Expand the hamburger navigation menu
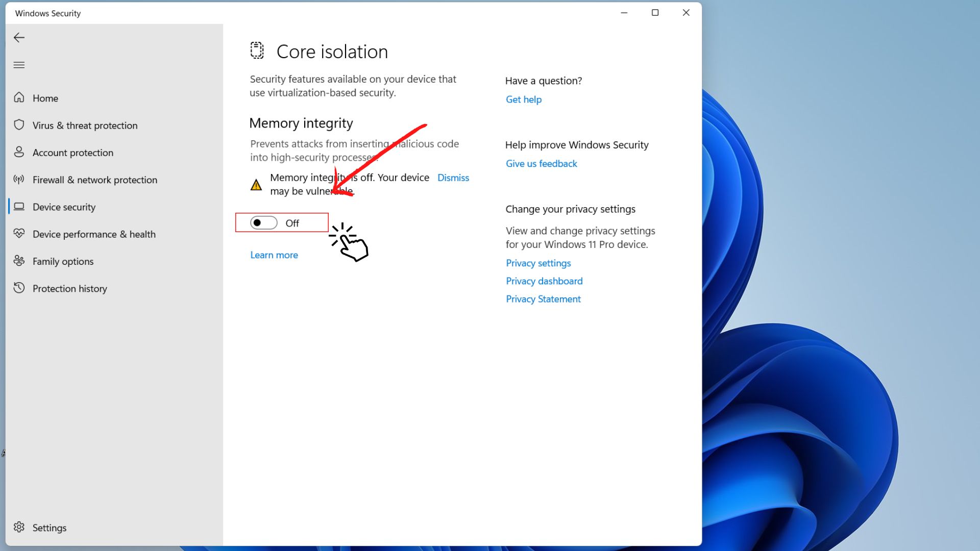 (x=19, y=65)
